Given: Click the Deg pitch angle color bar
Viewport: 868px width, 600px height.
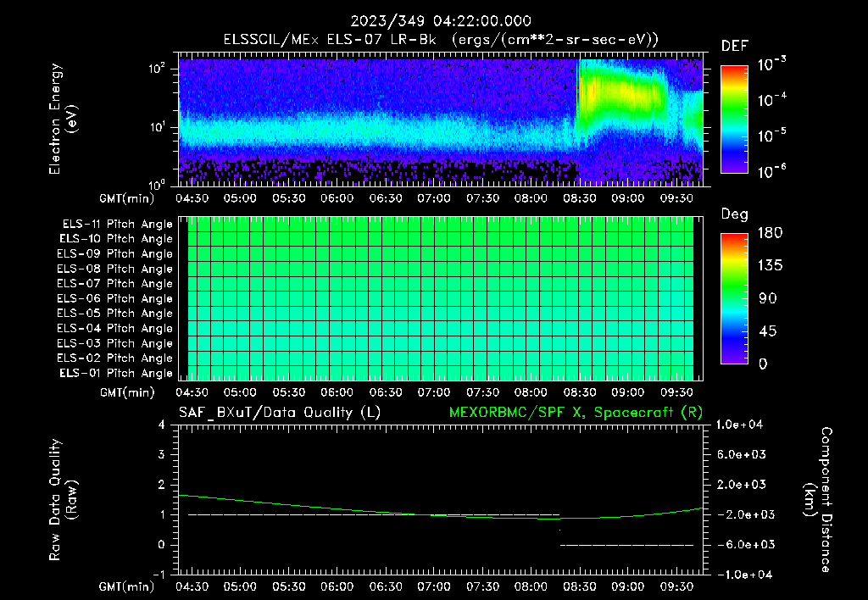Looking at the screenshot, I should click(734, 298).
